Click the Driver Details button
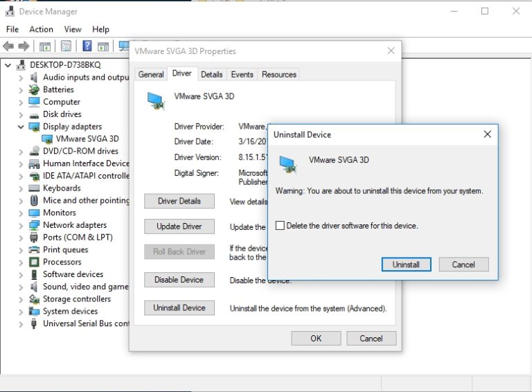The image size is (532, 392). [x=179, y=201]
